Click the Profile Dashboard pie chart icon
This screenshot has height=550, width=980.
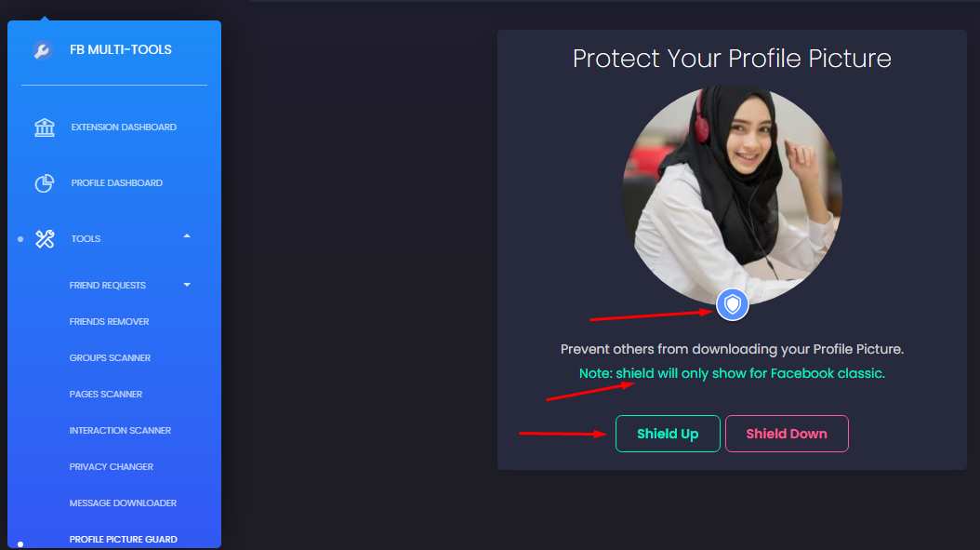point(45,182)
